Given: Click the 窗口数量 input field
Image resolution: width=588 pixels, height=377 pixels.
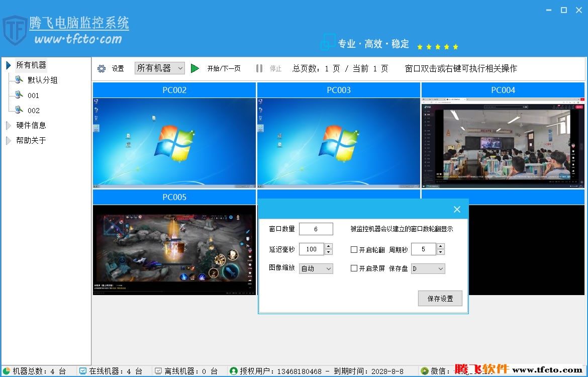Looking at the screenshot, I should pos(316,229).
